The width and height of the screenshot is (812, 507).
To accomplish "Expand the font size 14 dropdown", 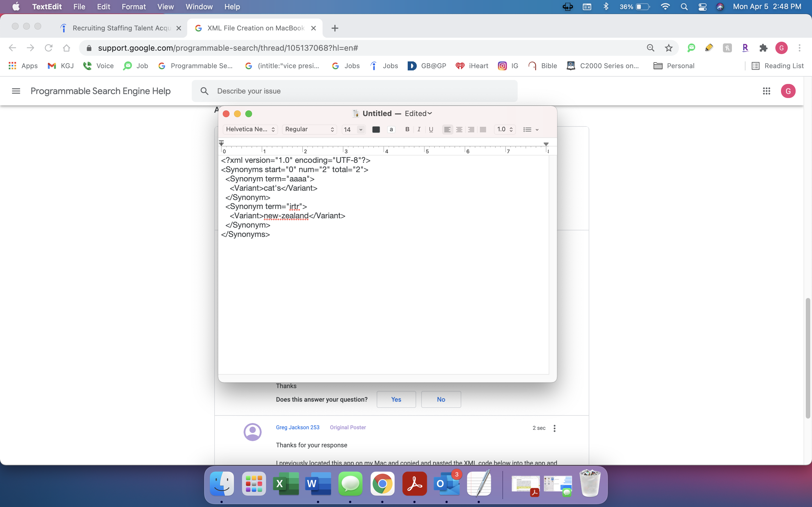I will pyautogui.click(x=361, y=130).
